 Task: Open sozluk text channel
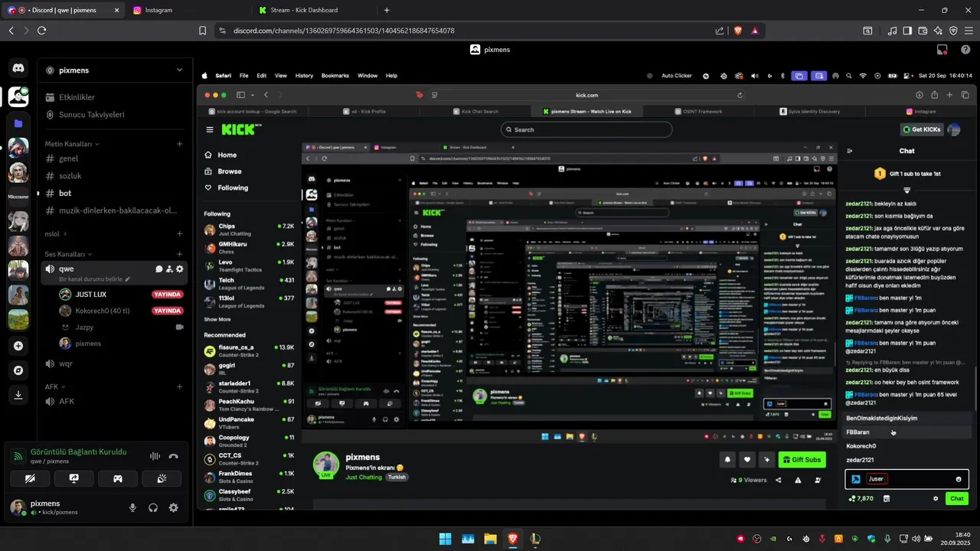pyautogui.click(x=113, y=176)
